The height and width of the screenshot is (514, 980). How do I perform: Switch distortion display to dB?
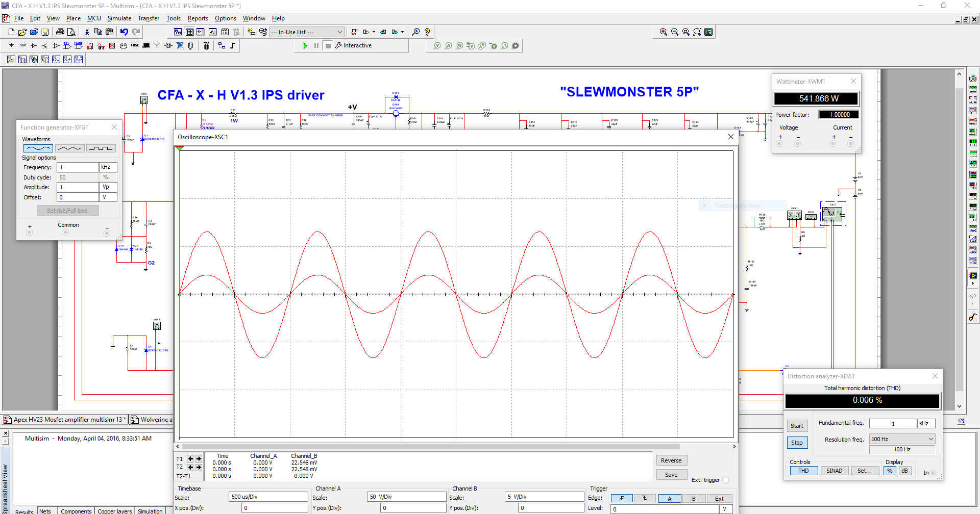904,471
